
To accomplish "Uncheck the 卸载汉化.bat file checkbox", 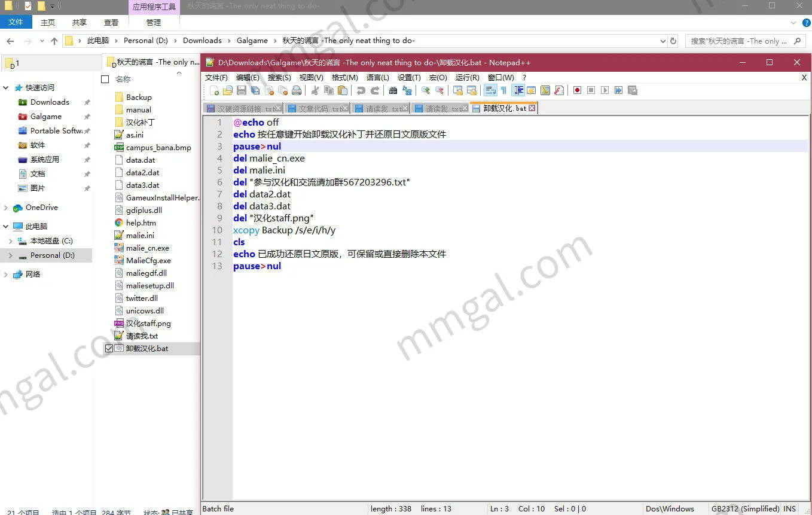I will point(109,348).
